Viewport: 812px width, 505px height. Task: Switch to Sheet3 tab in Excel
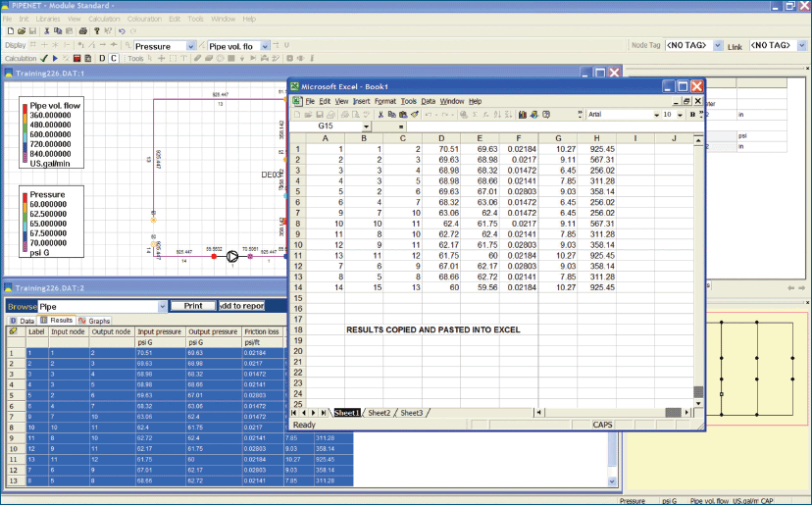pyautogui.click(x=411, y=413)
